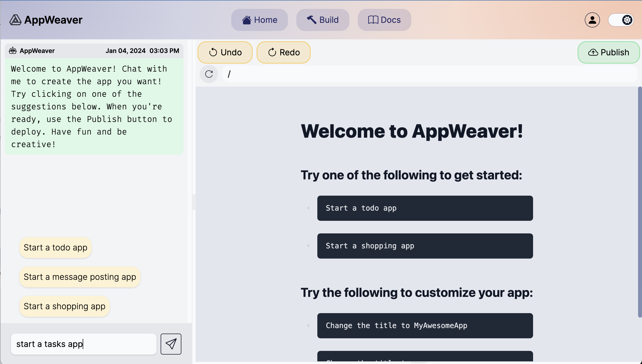Click 'Start a shopping app' code block
Screen dimensions: 642x364
click(x=425, y=246)
